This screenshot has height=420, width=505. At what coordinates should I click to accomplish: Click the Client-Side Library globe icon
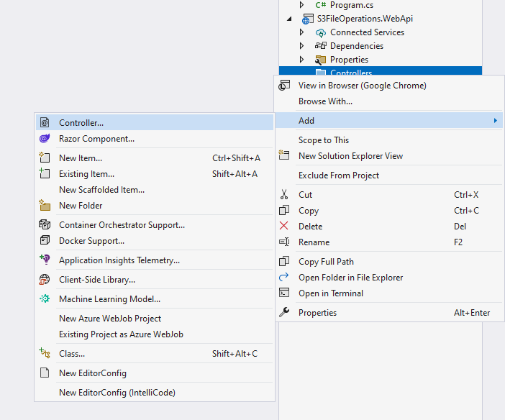point(45,280)
